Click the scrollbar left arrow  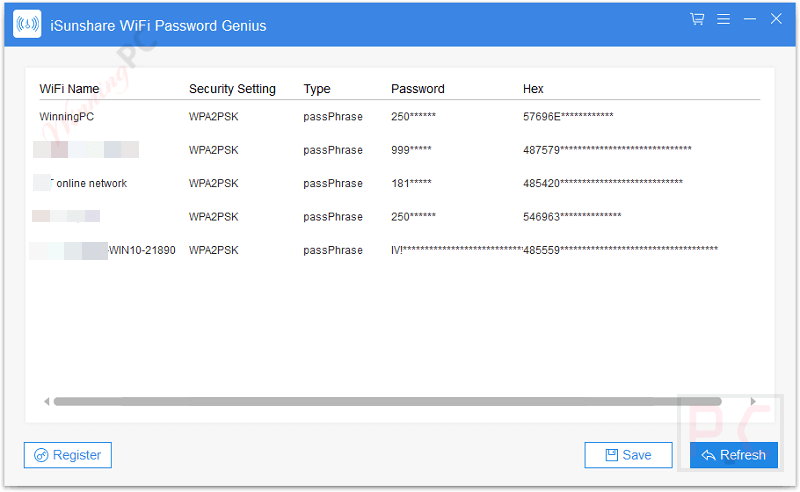coord(46,402)
